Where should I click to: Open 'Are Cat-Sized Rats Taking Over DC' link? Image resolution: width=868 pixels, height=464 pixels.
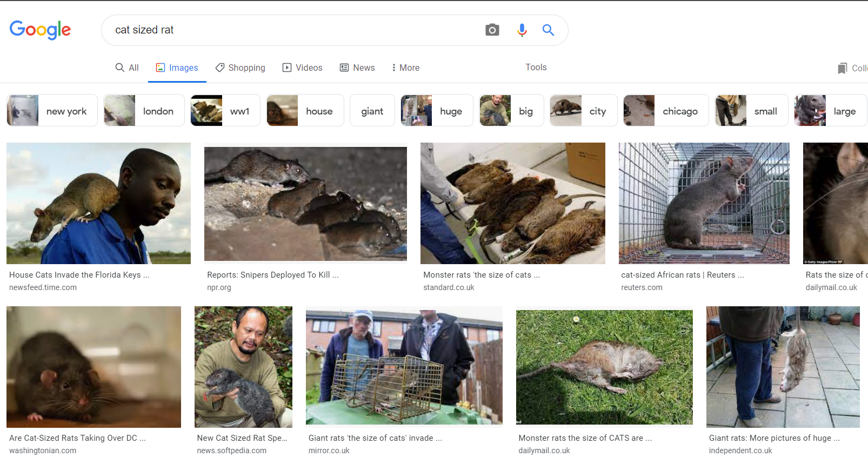[77, 438]
